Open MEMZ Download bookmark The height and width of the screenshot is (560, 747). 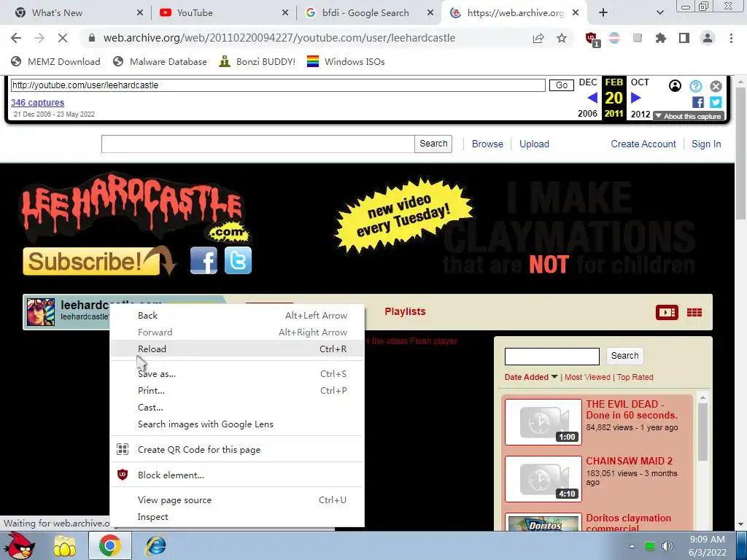pyautogui.click(x=55, y=61)
